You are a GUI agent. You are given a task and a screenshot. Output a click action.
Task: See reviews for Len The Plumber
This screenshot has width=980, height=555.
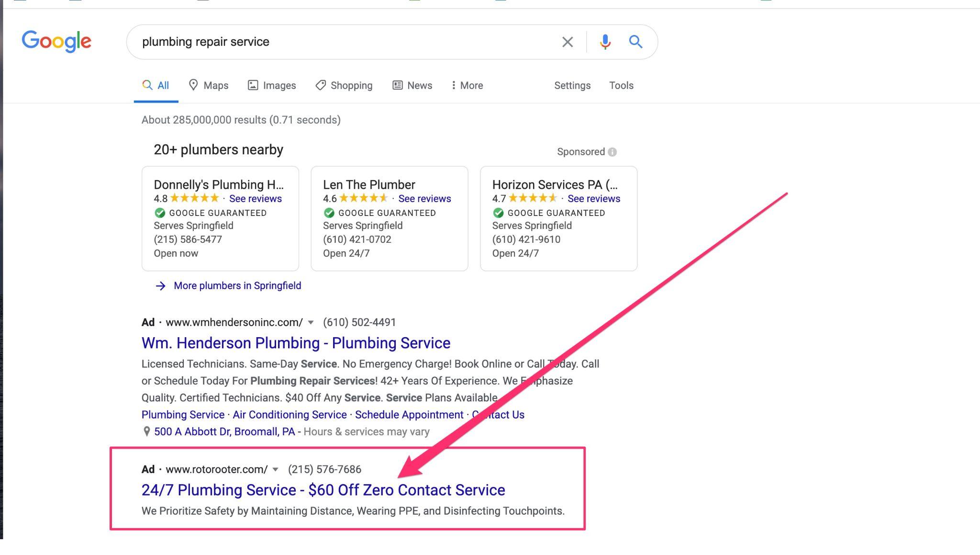tap(424, 198)
